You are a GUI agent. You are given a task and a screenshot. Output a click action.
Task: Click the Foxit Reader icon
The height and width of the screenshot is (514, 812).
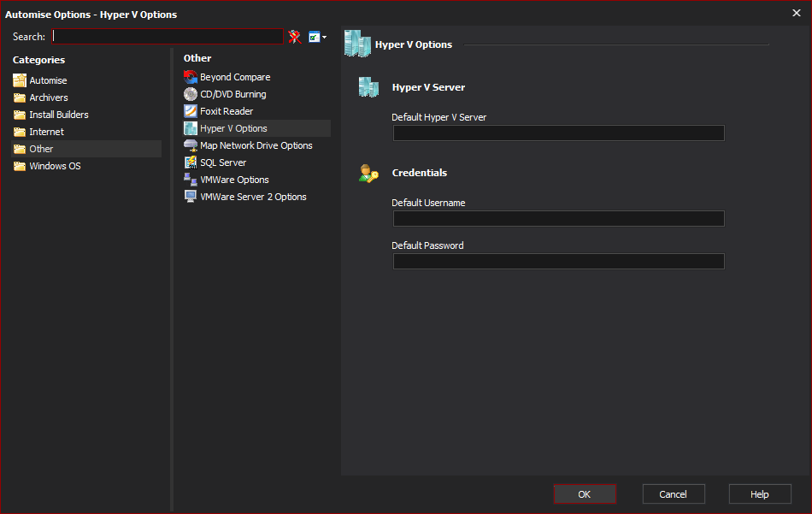[191, 111]
